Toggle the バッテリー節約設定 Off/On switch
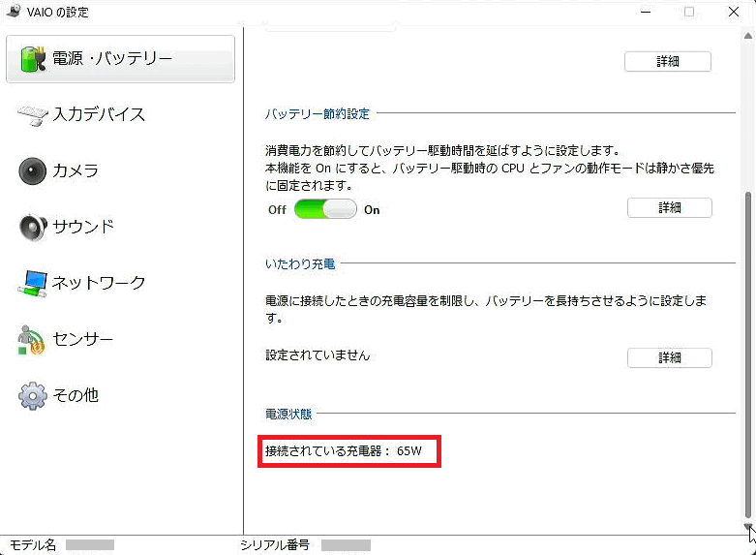The height and width of the screenshot is (555, 756). (325, 209)
